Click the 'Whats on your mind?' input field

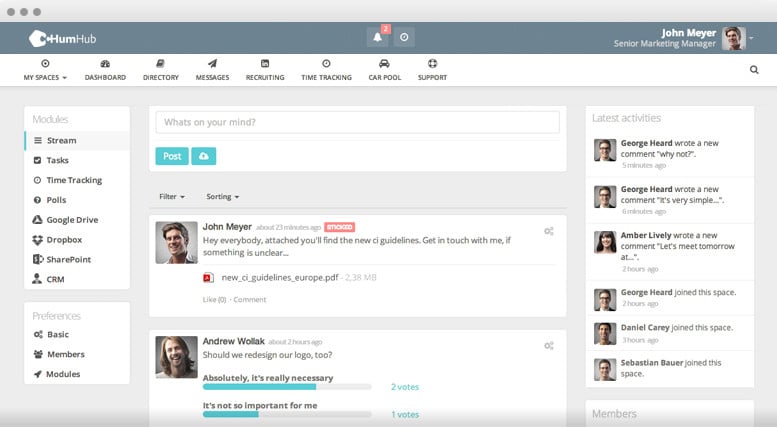point(357,122)
